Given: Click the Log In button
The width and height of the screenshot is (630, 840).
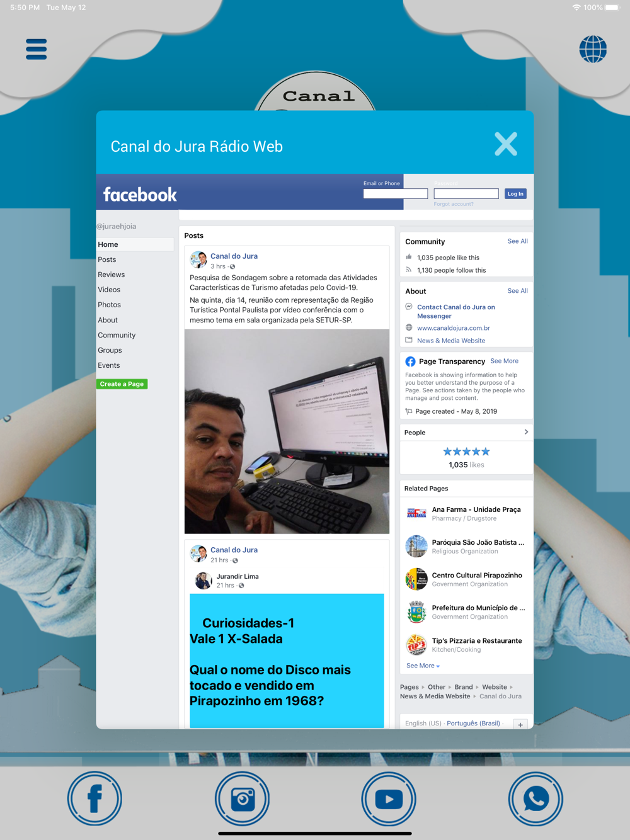Looking at the screenshot, I should pyautogui.click(x=515, y=194).
